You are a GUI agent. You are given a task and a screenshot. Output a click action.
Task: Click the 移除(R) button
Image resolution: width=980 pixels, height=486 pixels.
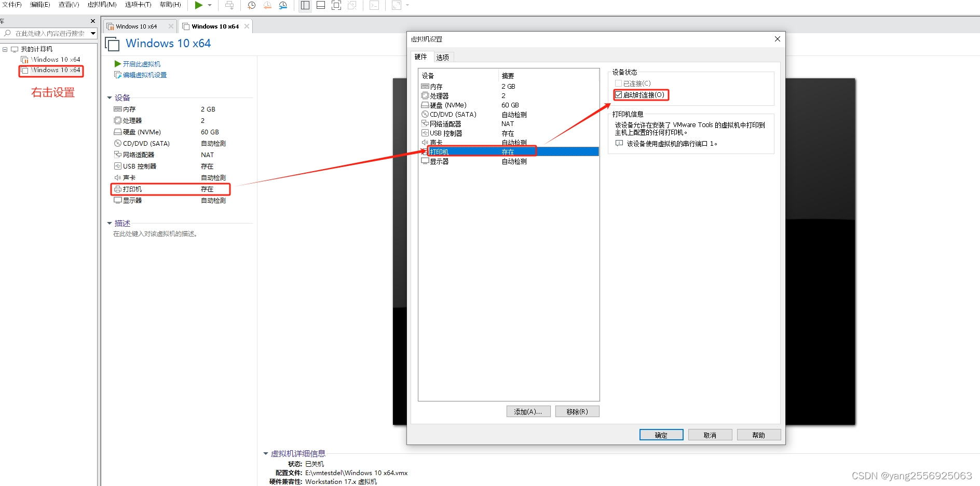577,411
